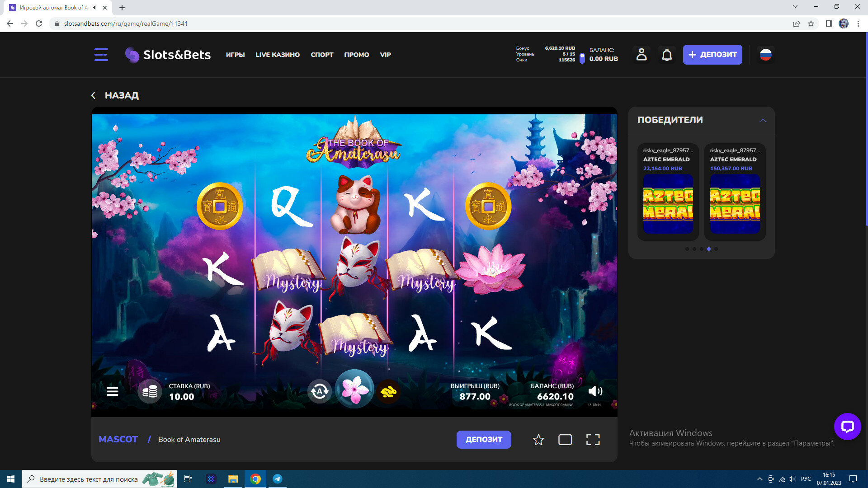The image size is (868, 488).
Task: Open the bet coins selector
Action: pos(150,391)
